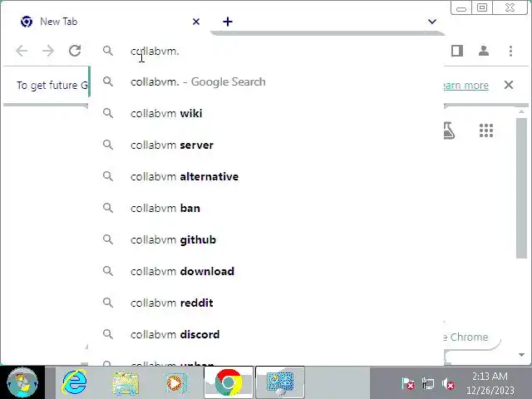Open Action Center flag icon
Viewport: 532px width, 399px height.
[x=408, y=383]
